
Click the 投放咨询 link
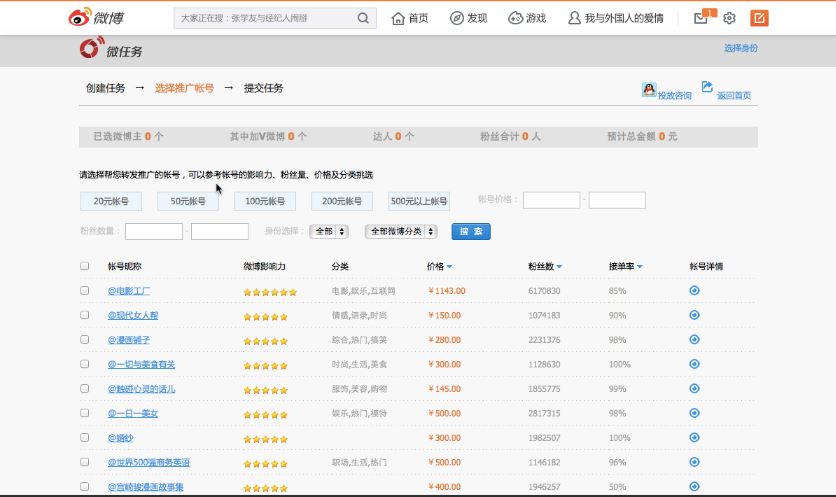[674, 95]
